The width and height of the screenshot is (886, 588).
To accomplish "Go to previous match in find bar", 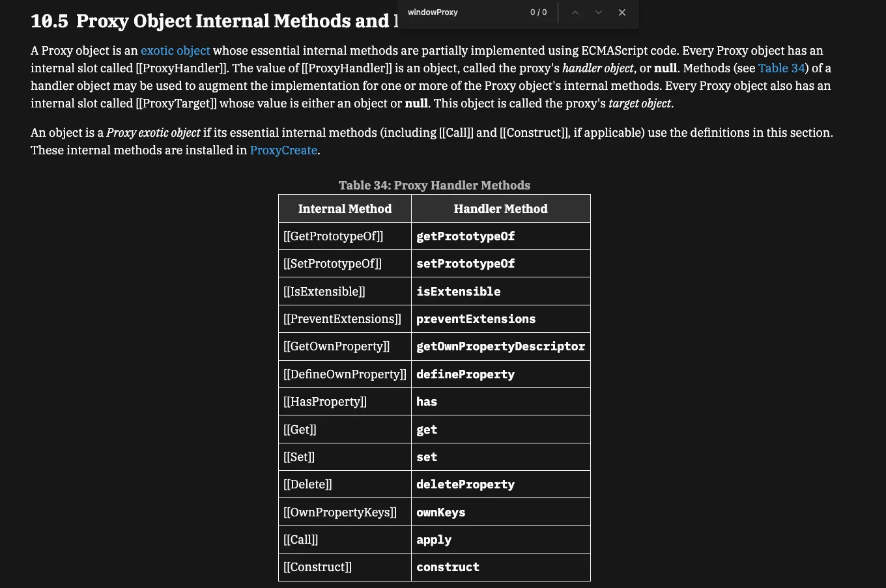I will (x=575, y=12).
